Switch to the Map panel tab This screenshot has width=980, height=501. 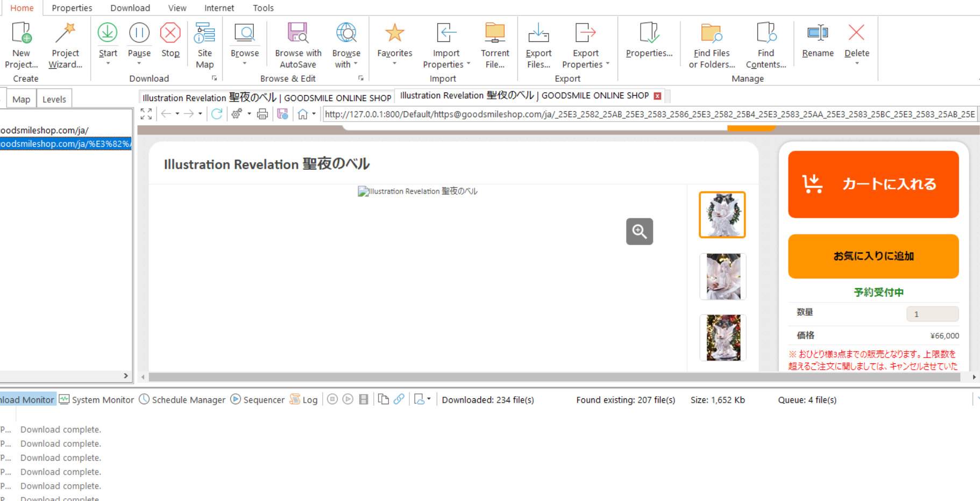coord(22,99)
